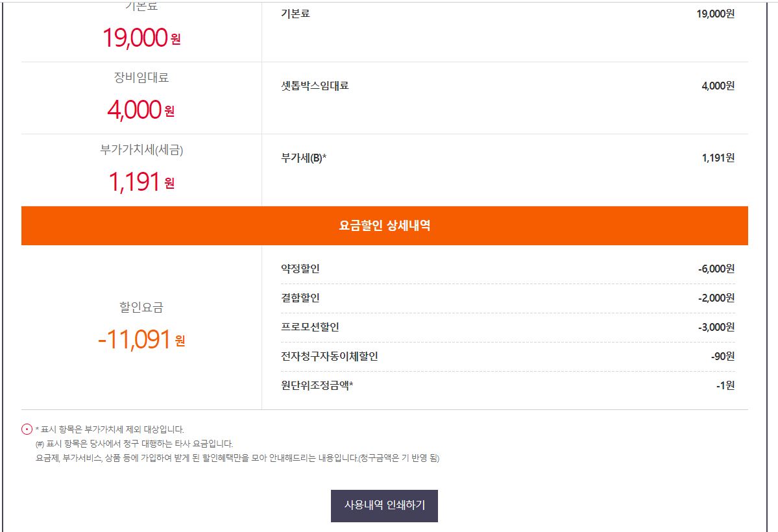The image size is (778, 532).
Task: Click the 약정할인 discount label
Action: coord(300,269)
